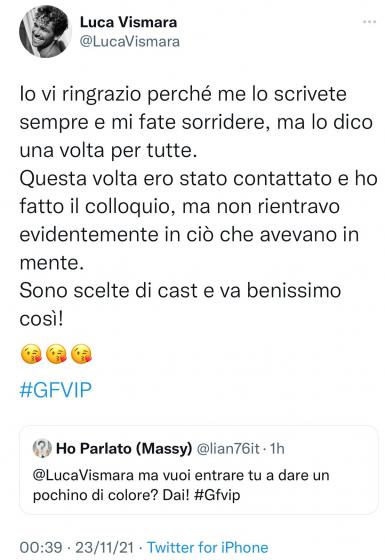Viewport: 385px width, 560px height.
Task: Click @LucaVismara mention inside quoted tweet
Action: tap(83, 475)
